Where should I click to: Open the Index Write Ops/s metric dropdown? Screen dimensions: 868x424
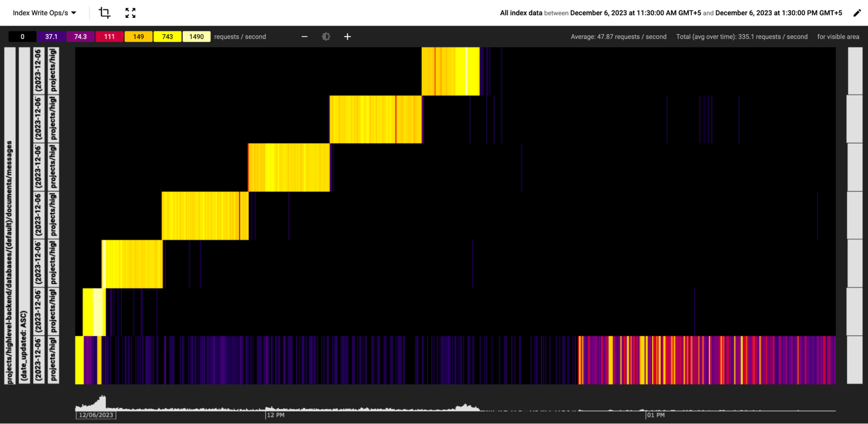tap(44, 13)
